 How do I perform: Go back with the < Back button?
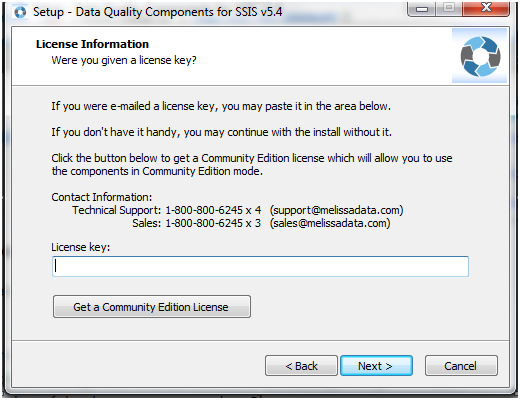pyautogui.click(x=301, y=366)
